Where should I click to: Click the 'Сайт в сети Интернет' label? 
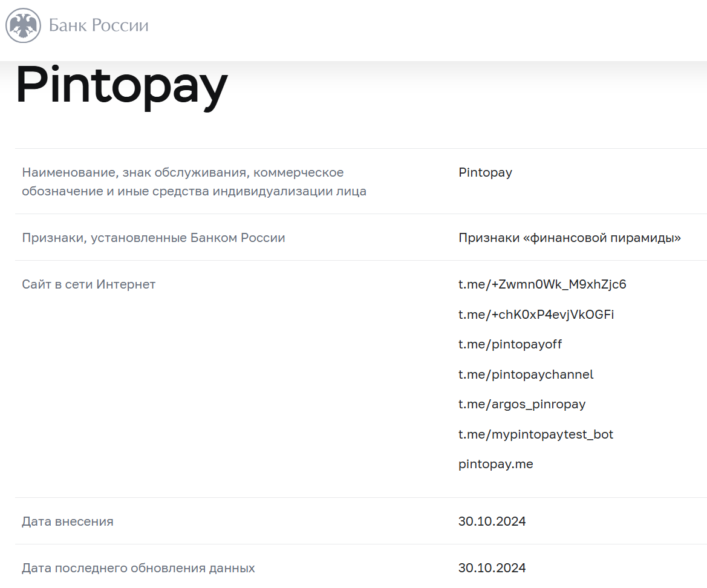pos(88,284)
